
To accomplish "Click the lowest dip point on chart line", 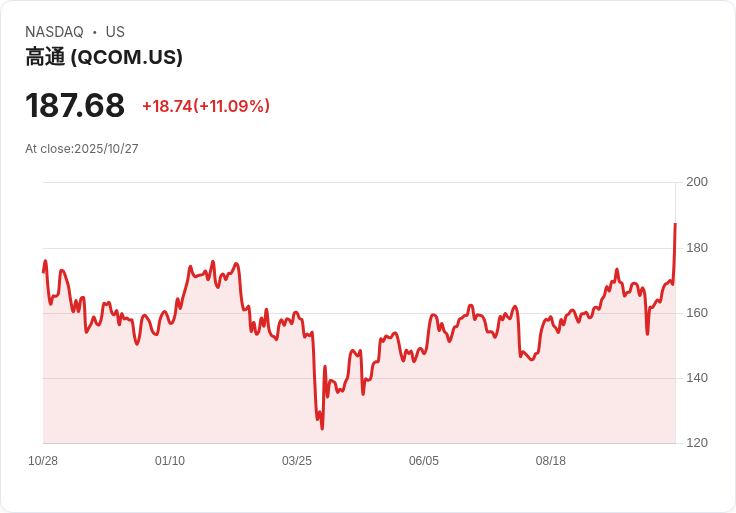I will (322, 428).
